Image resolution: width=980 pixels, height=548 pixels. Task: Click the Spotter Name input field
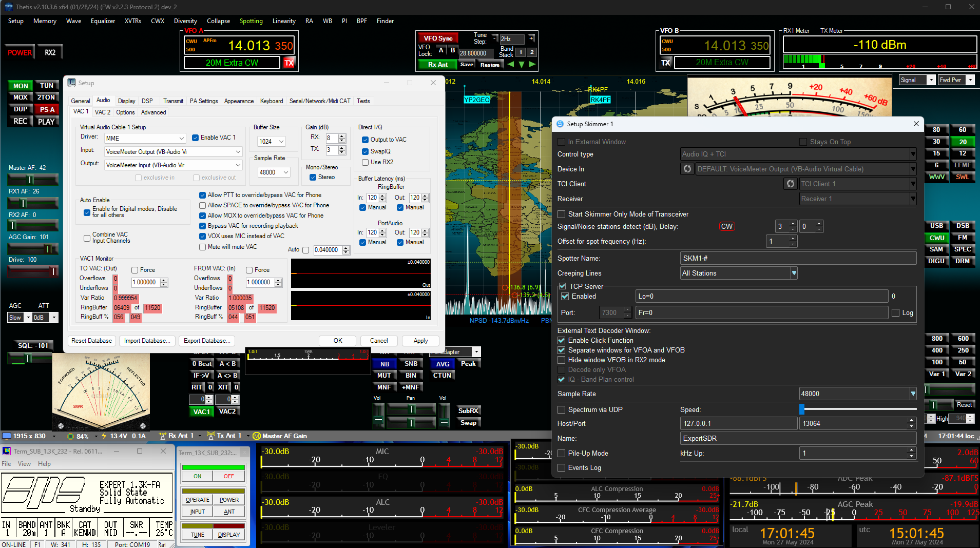[x=798, y=258]
